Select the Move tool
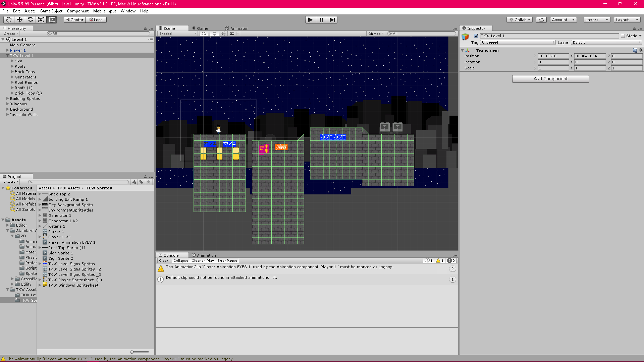644x362 pixels. (19, 20)
